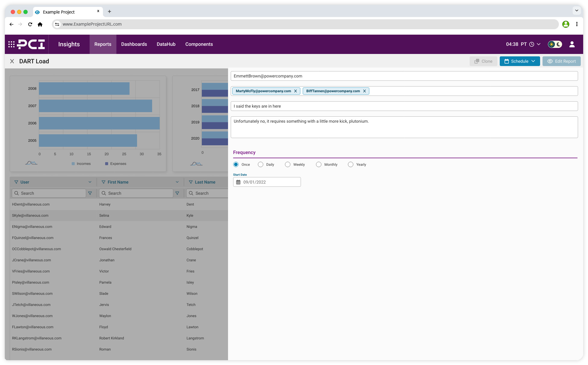Click the funnel icon beside User search box
588x365 pixels.
click(x=90, y=193)
